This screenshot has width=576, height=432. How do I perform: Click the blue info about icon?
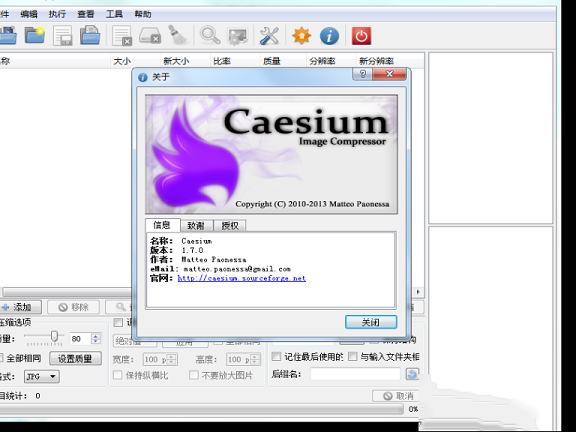(330, 36)
